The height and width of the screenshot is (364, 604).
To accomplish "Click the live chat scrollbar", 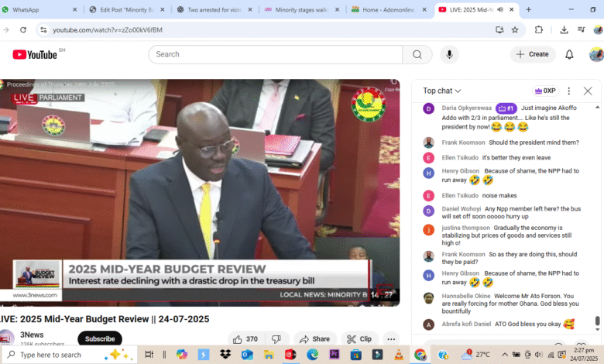I will [x=597, y=321].
